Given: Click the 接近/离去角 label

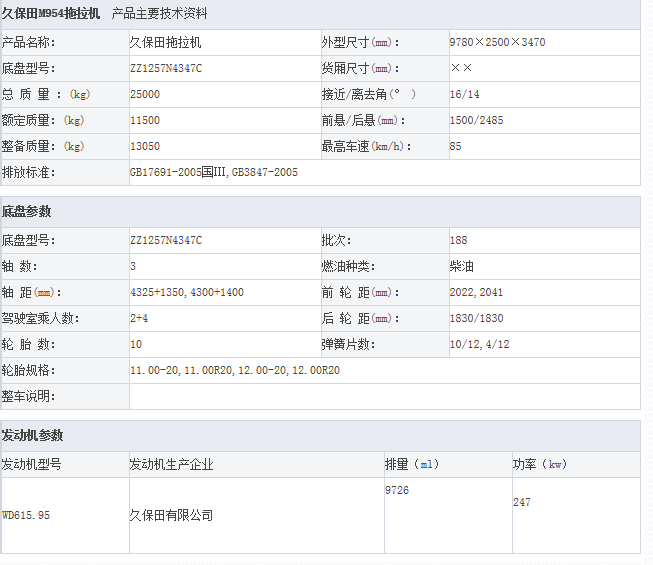Looking at the screenshot, I should [369, 95].
